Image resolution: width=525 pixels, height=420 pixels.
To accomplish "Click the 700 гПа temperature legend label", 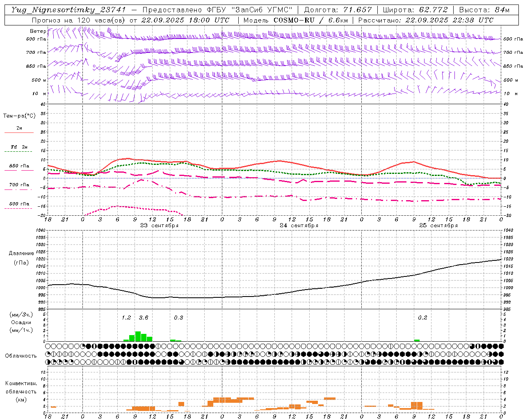I will pyautogui.click(x=19, y=185).
